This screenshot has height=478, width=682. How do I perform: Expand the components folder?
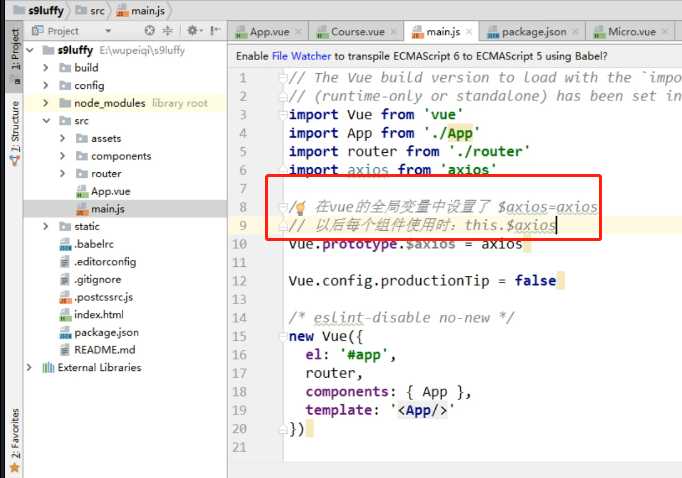(63, 156)
